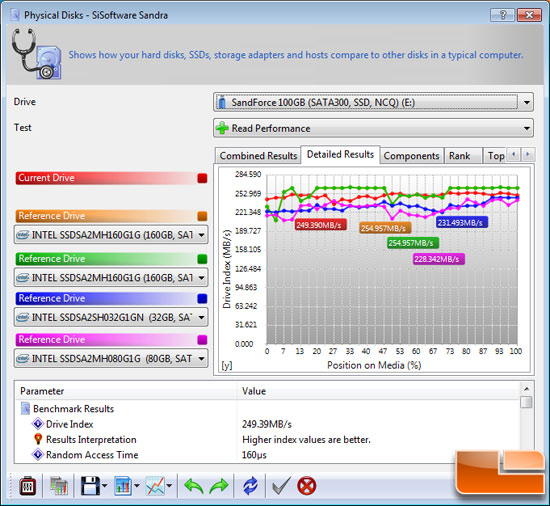Click the magenta 228.342MB/s chart label

point(438,259)
